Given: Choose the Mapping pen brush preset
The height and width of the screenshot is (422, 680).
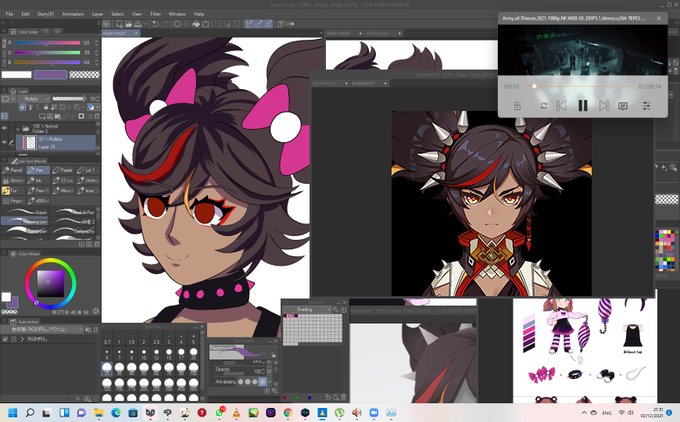Looking at the screenshot, I should click(25, 222).
